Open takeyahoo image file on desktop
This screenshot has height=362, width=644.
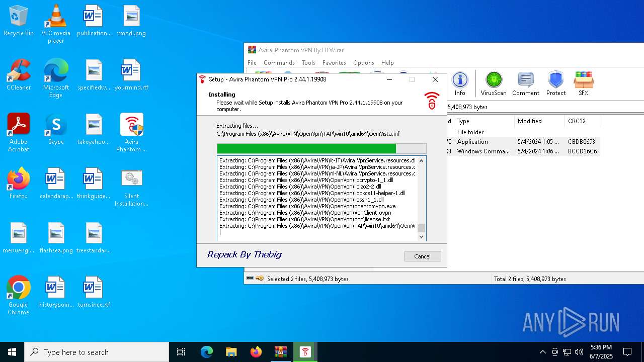tap(94, 129)
